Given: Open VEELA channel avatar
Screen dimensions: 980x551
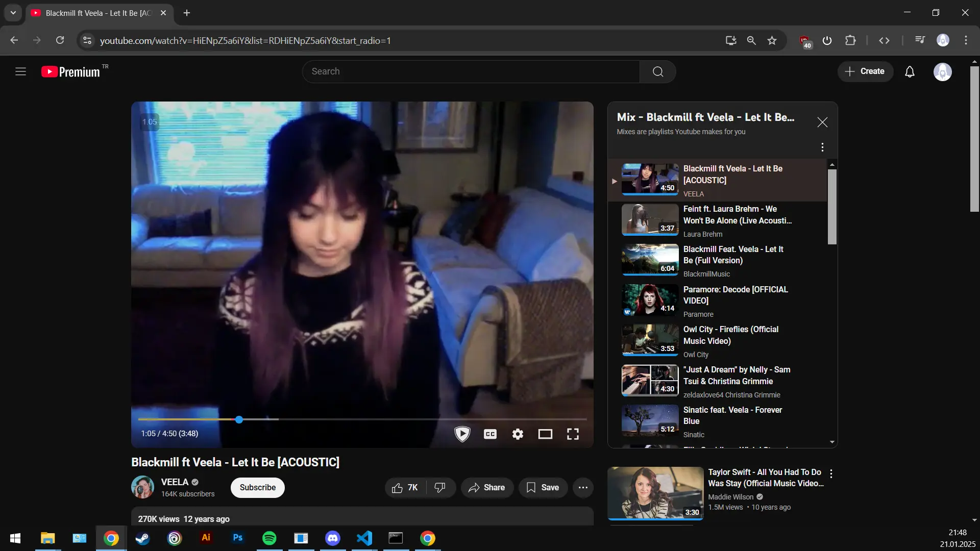Looking at the screenshot, I should coord(142,487).
